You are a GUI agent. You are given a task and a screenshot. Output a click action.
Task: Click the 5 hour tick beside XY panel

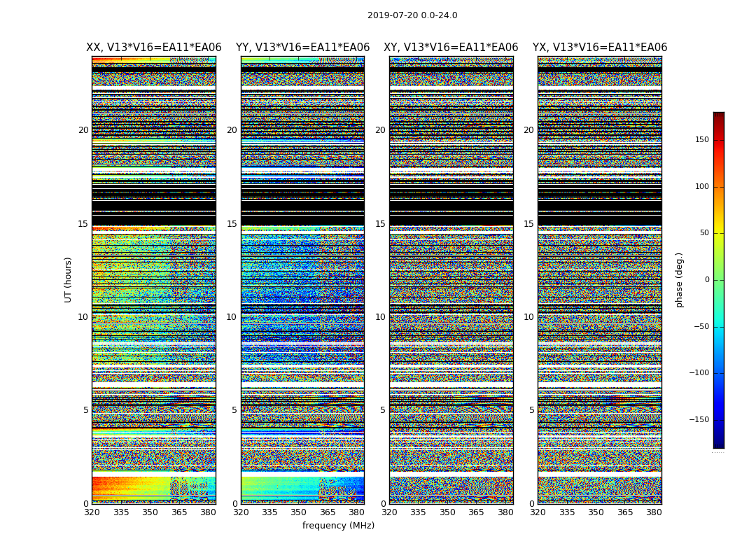pyautogui.click(x=383, y=410)
